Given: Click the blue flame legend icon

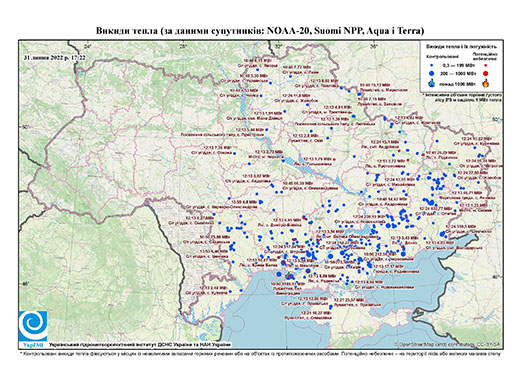Looking at the screenshot, I should [431, 83].
